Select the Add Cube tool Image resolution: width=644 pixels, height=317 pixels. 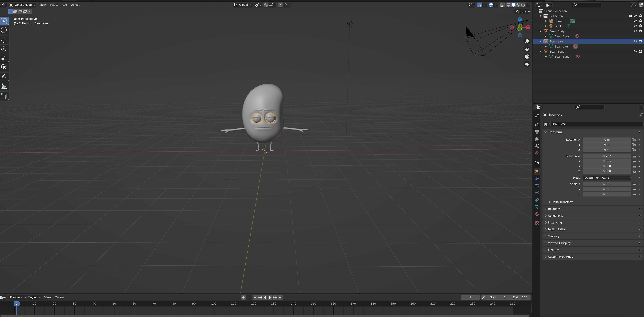pos(4,96)
